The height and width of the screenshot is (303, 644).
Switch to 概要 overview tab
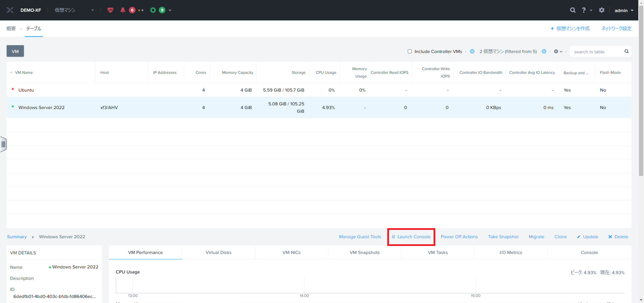(x=11, y=29)
